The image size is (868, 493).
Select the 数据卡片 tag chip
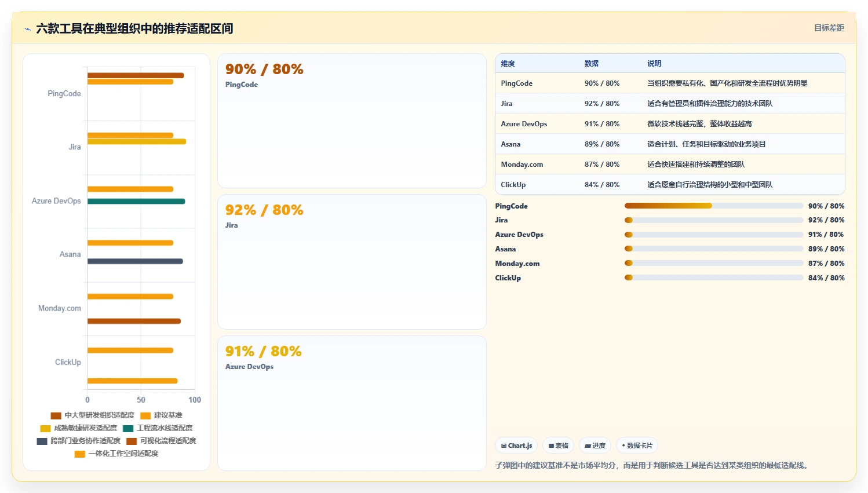[637, 445]
